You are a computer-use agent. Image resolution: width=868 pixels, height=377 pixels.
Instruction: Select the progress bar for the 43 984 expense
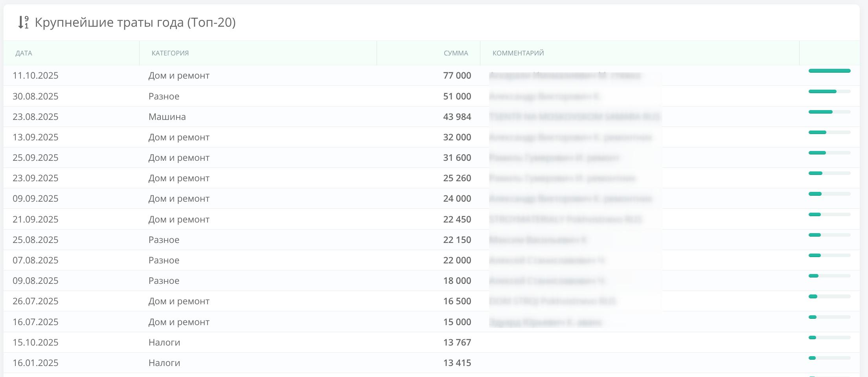pos(829,112)
